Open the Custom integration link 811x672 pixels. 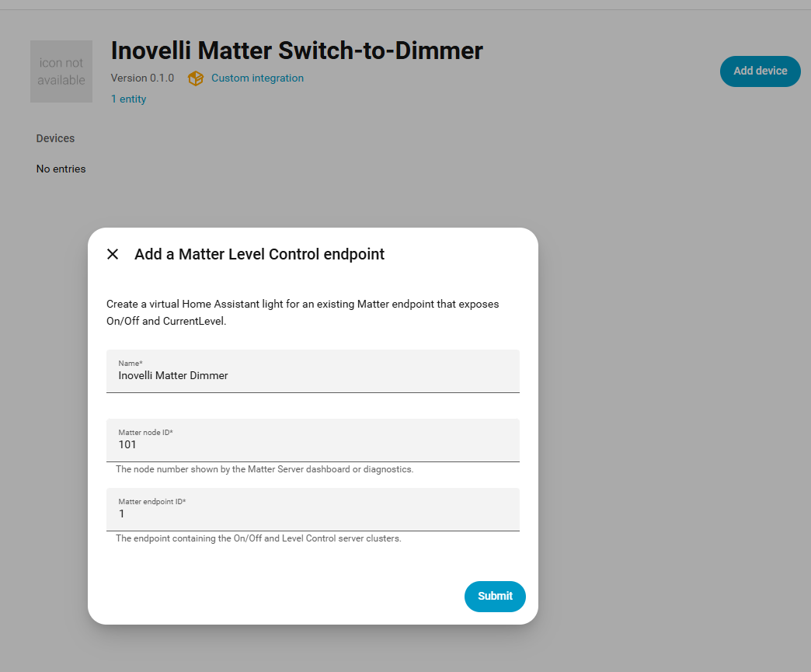coord(257,78)
